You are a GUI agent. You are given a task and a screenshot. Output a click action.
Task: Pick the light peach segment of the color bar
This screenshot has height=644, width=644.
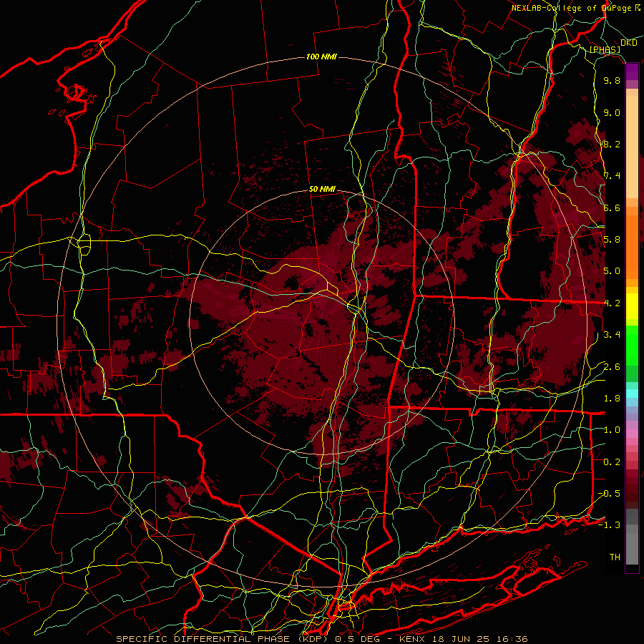(632, 148)
